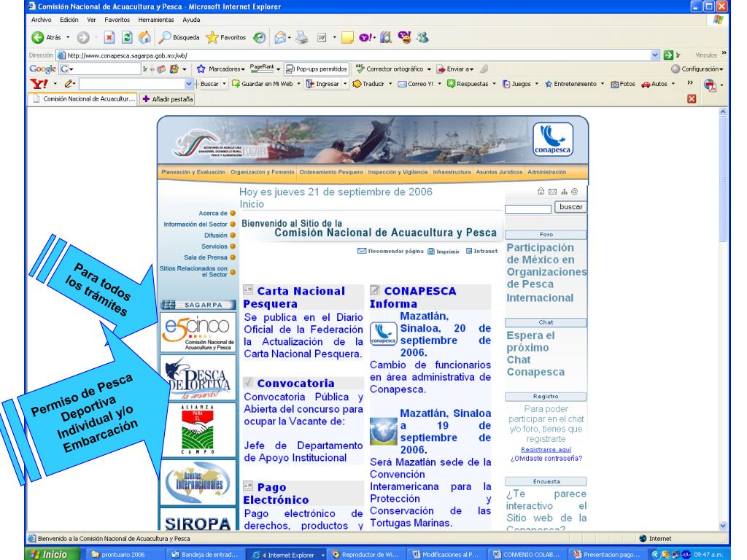This screenshot has height=560, width=747.
Task: Open Planeación y Evaluación site menu
Action: point(193,172)
